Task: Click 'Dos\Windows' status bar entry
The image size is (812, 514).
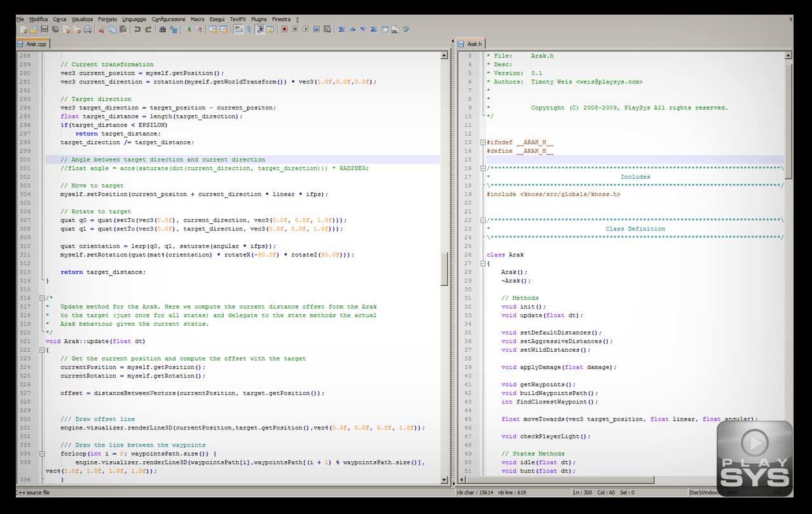Action: click(x=705, y=492)
